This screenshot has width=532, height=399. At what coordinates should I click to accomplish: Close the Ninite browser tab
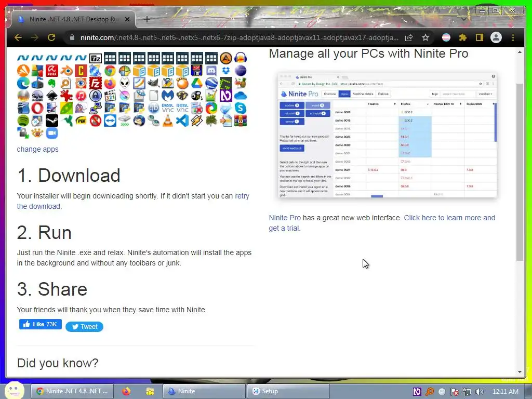pyautogui.click(x=127, y=19)
